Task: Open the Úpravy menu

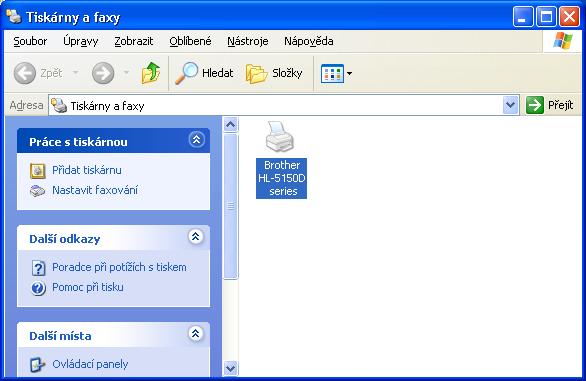Action: pos(81,41)
